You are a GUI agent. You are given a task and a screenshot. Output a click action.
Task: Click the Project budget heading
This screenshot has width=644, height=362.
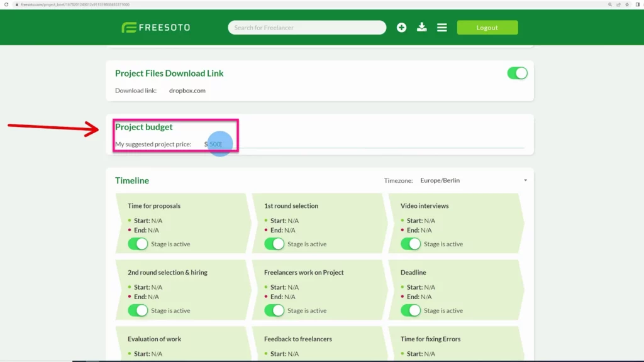tap(144, 127)
